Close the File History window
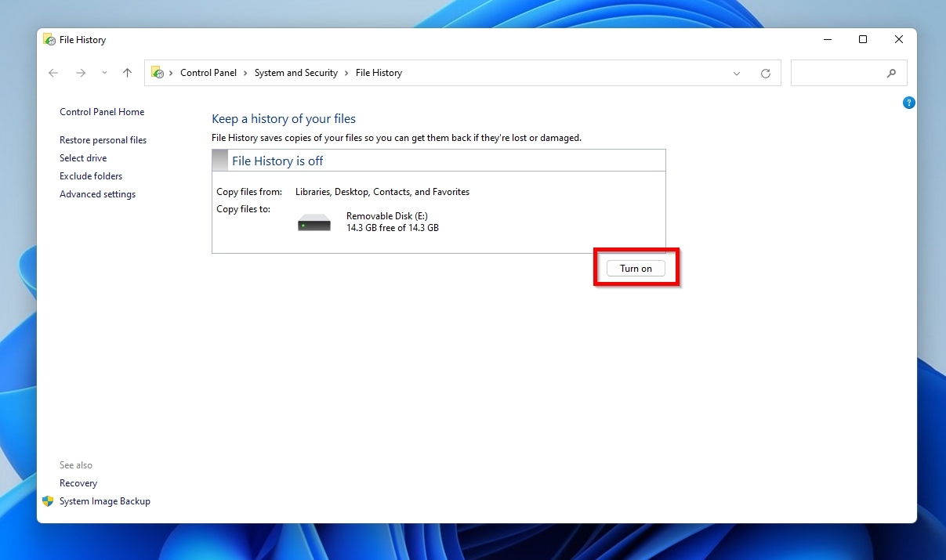This screenshot has height=560, width=946. pyautogui.click(x=899, y=40)
